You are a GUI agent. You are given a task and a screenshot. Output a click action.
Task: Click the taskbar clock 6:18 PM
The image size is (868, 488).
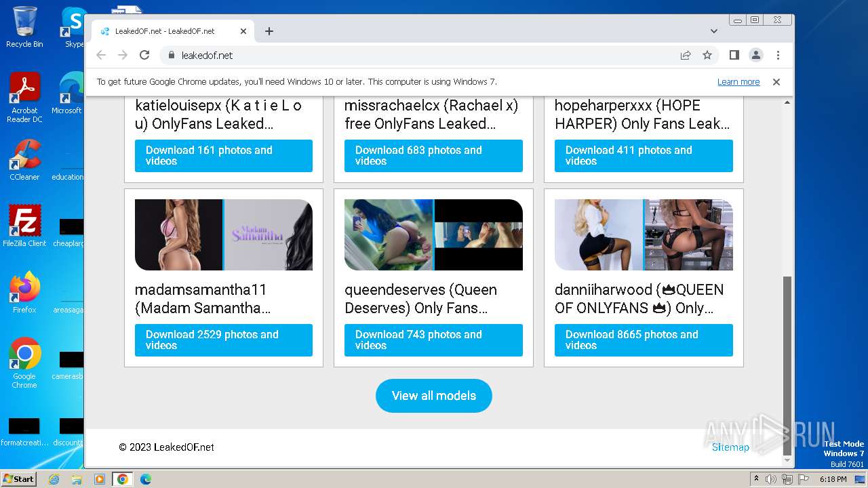[833, 479]
